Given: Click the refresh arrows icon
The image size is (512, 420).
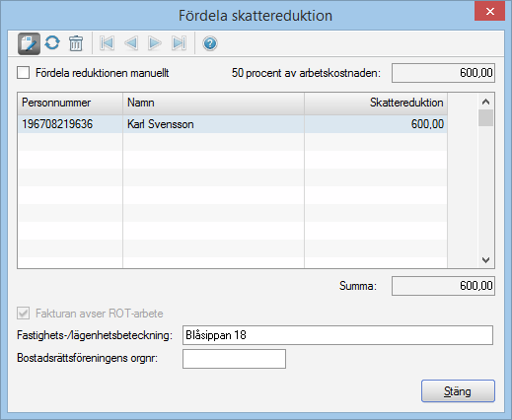Looking at the screenshot, I should [52, 42].
